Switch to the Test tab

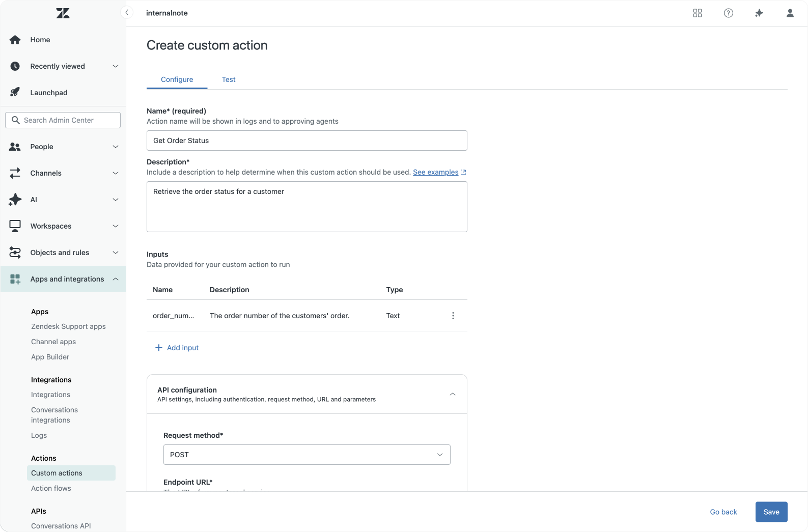229,79
